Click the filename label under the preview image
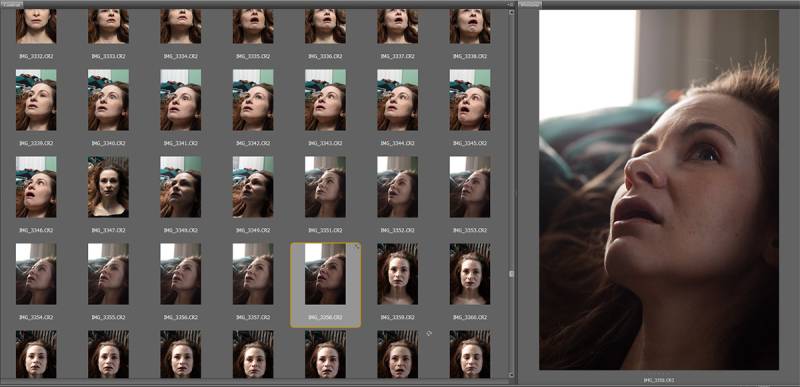The height and width of the screenshot is (387, 800). 659,380
